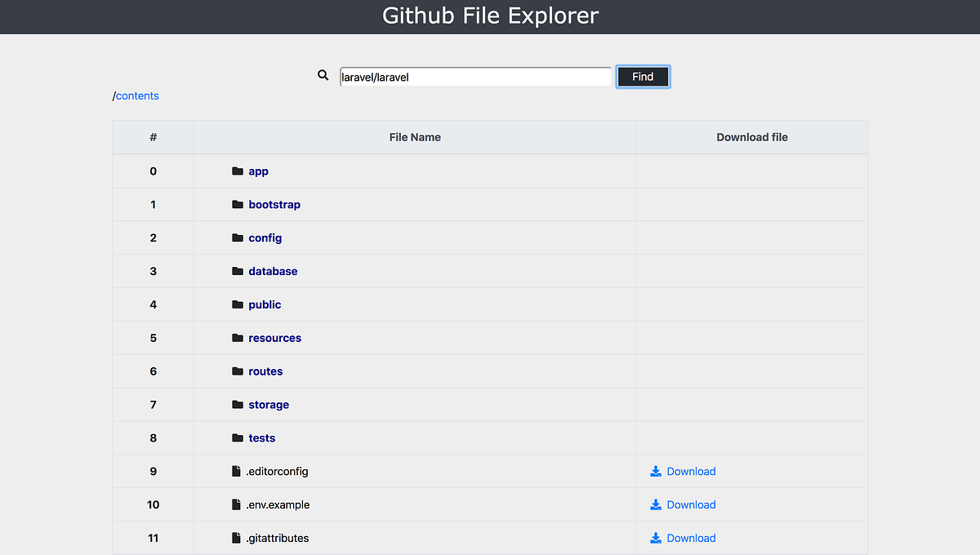Click the magnifying glass search icon

[323, 75]
